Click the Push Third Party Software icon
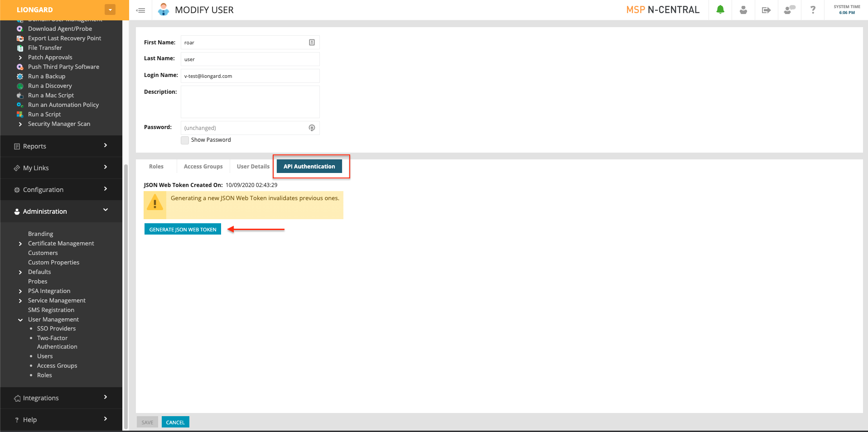Screen dimensions: 868x432 pos(20,67)
